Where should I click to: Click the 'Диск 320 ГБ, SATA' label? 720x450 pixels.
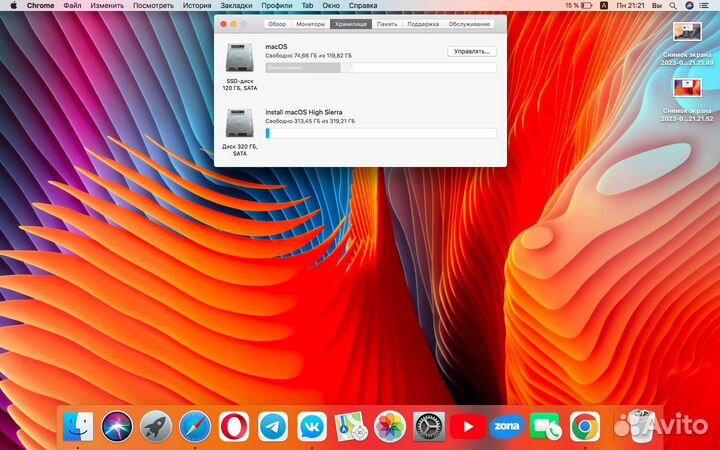coord(240,150)
